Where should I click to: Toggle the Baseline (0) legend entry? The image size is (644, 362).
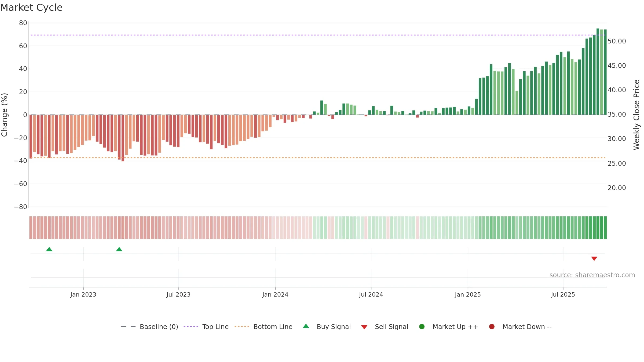pos(149,327)
